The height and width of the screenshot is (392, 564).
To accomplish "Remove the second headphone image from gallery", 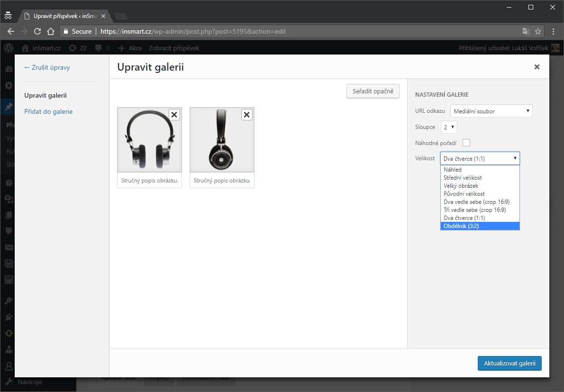I will 246,114.
